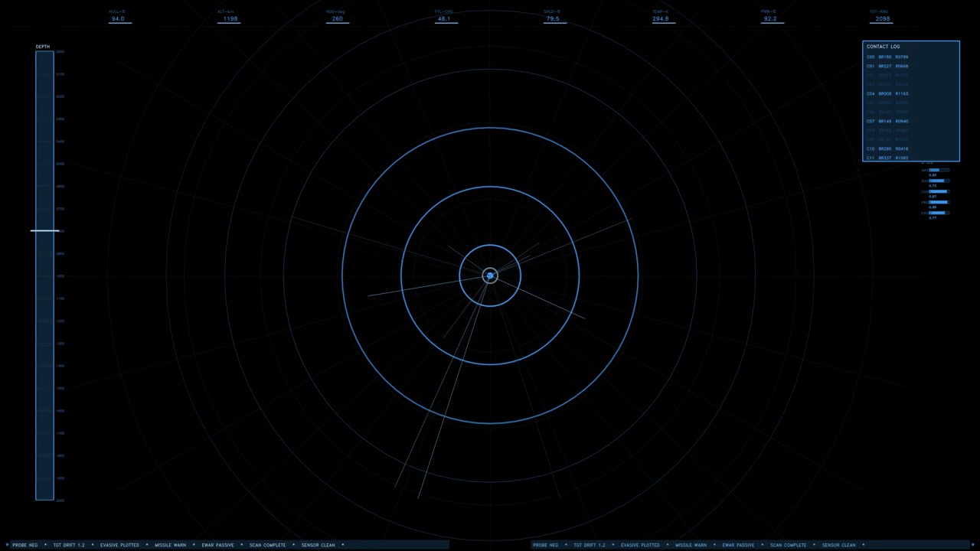
Task: Click SENSOR CLEAN in the right ticker
Action: click(x=838, y=545)
